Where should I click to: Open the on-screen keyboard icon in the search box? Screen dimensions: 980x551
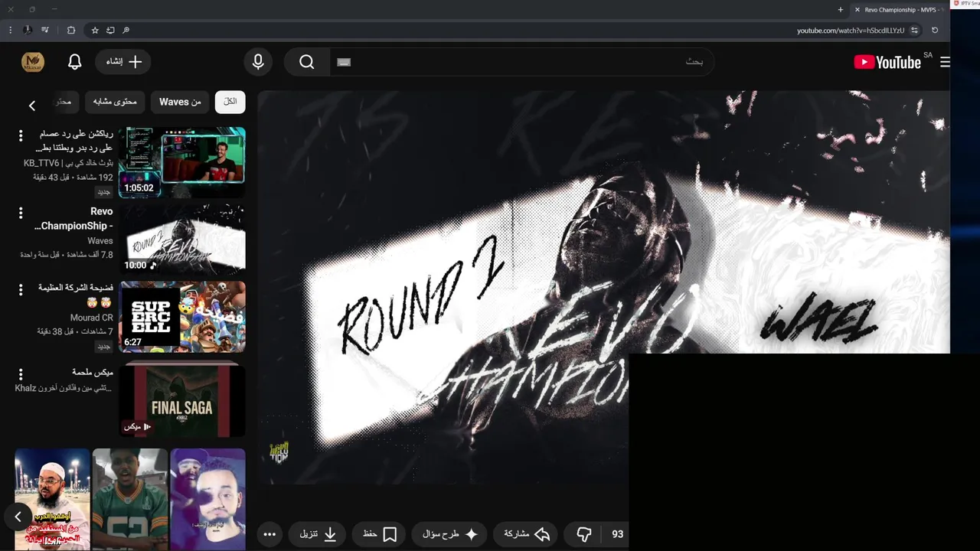click(x=344, y=62)
